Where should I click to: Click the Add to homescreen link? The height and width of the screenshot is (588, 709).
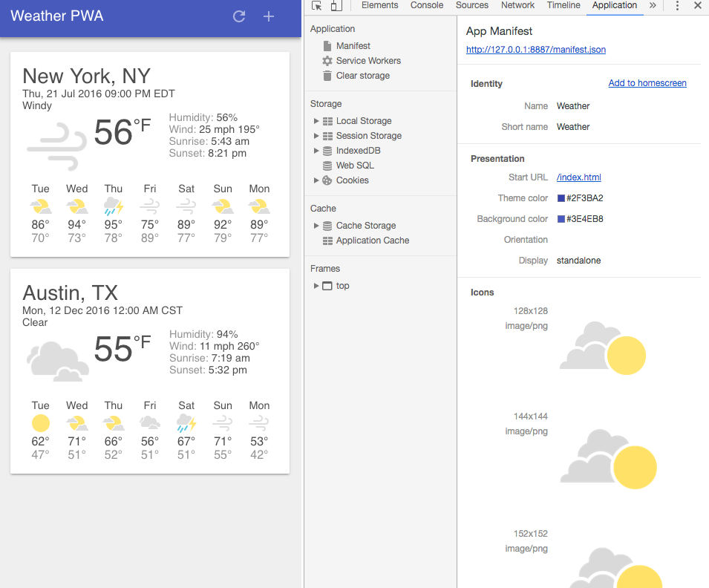point(647,82)
